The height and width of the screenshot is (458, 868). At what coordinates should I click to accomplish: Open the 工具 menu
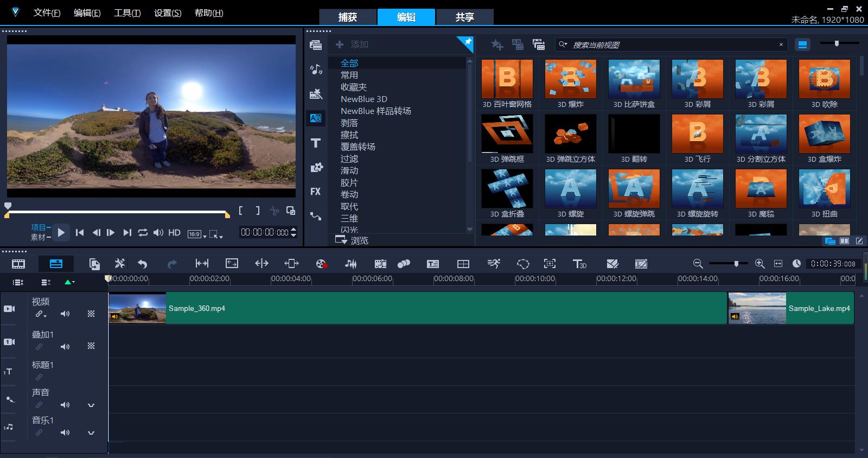[127, 12]
